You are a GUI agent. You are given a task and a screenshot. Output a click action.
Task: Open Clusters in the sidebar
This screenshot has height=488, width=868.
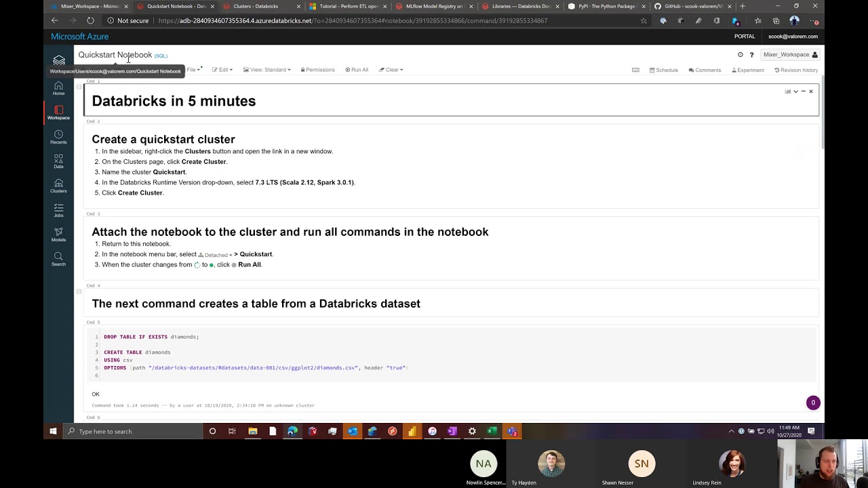click(58, 186)
